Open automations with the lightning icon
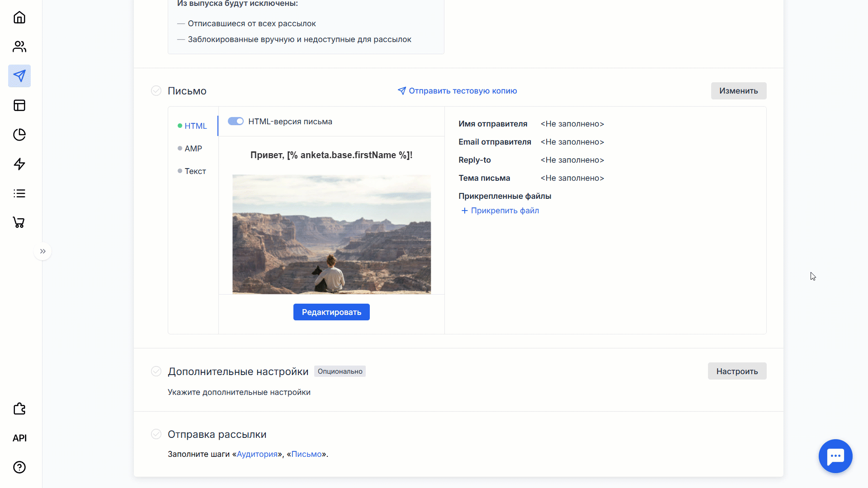 19,164
